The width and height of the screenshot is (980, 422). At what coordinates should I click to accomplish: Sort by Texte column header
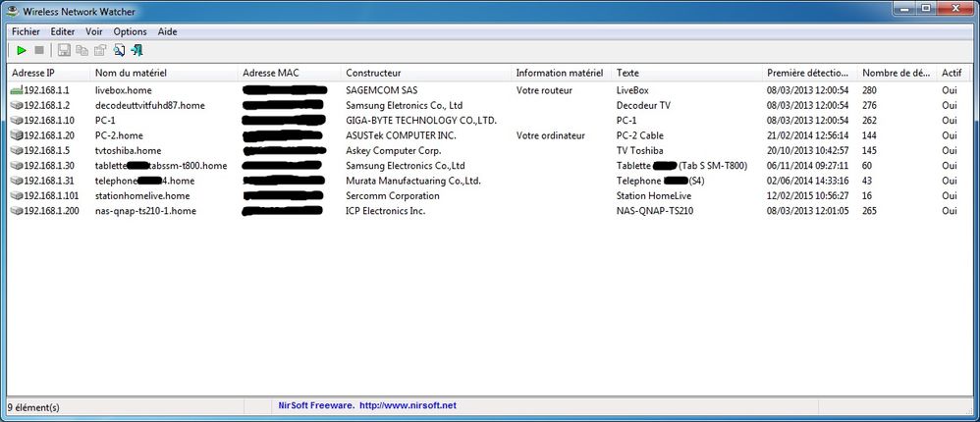[x=688, y=73]
